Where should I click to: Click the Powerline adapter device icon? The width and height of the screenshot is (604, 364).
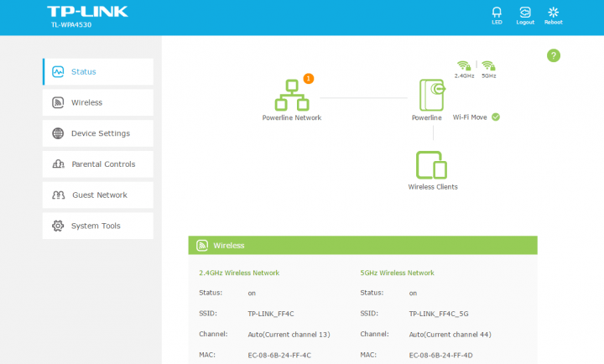pos(432,95)
